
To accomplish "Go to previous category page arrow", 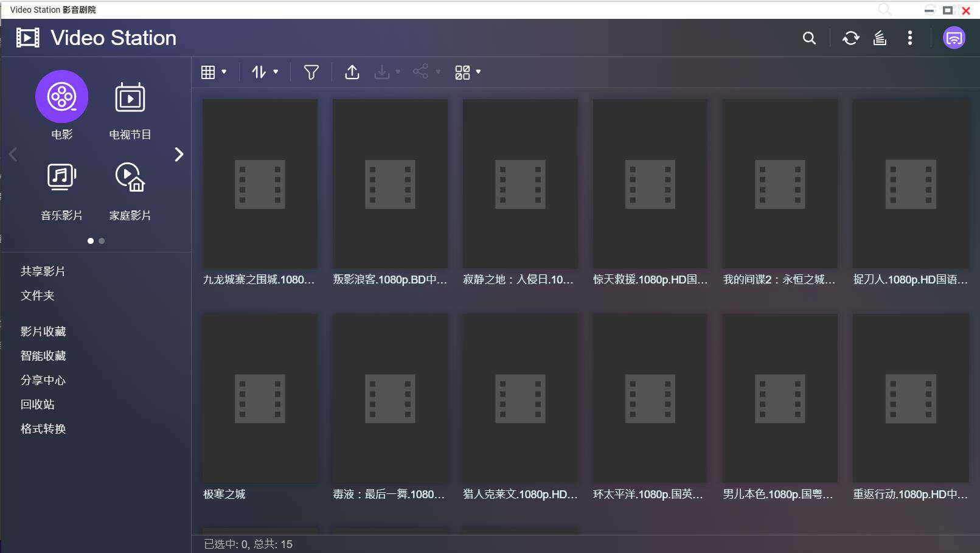I will coord(13,155).
